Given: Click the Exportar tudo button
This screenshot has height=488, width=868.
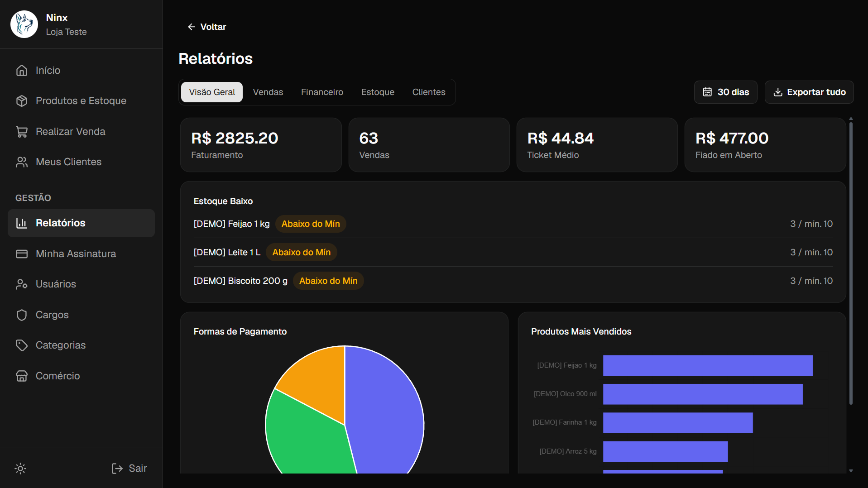Looking at the screenshot, I should tap(809, 92).
